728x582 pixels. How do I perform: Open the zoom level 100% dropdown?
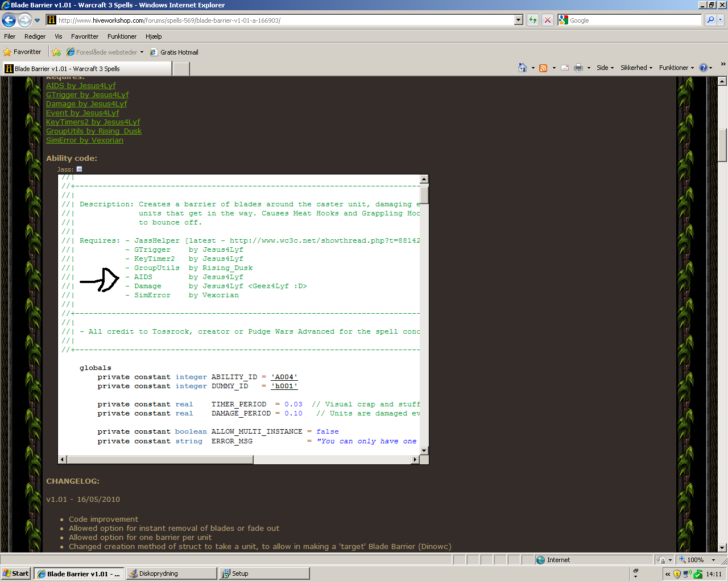point(697,560)
